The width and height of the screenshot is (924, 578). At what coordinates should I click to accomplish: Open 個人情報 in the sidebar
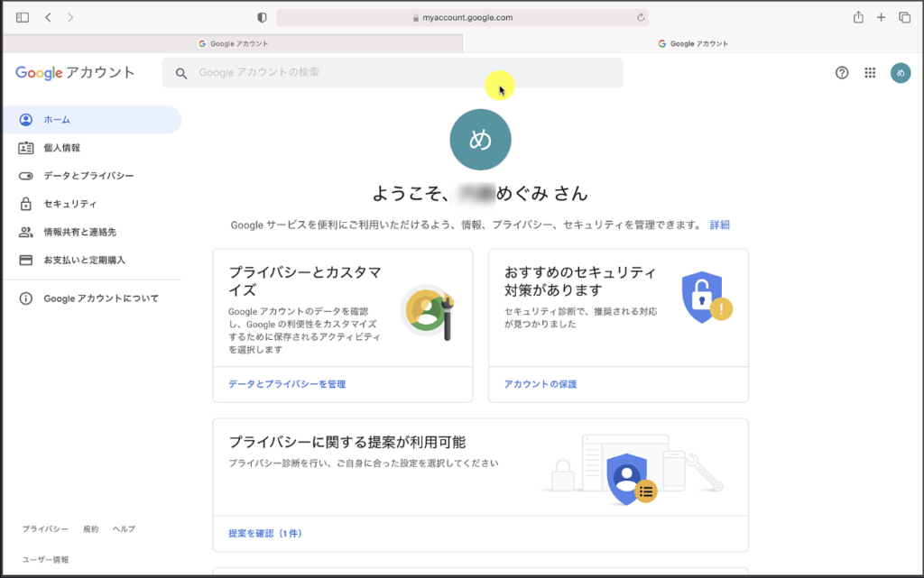click(x=92, y=148)
